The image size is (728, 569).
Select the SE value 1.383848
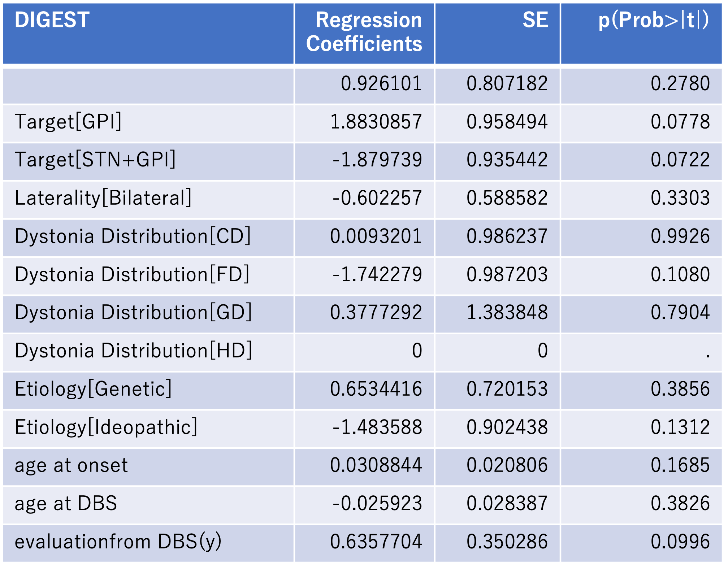[507, 313]
